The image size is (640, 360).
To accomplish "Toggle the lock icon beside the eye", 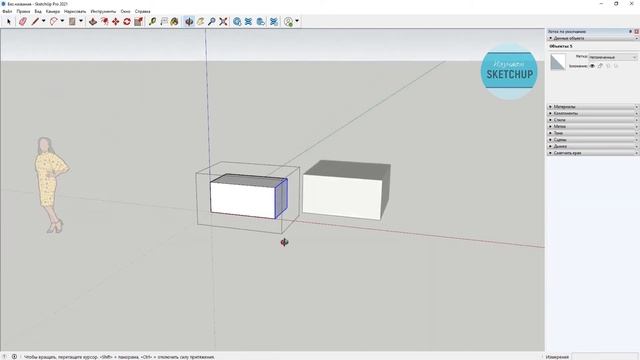I will [x=600, y=66].
